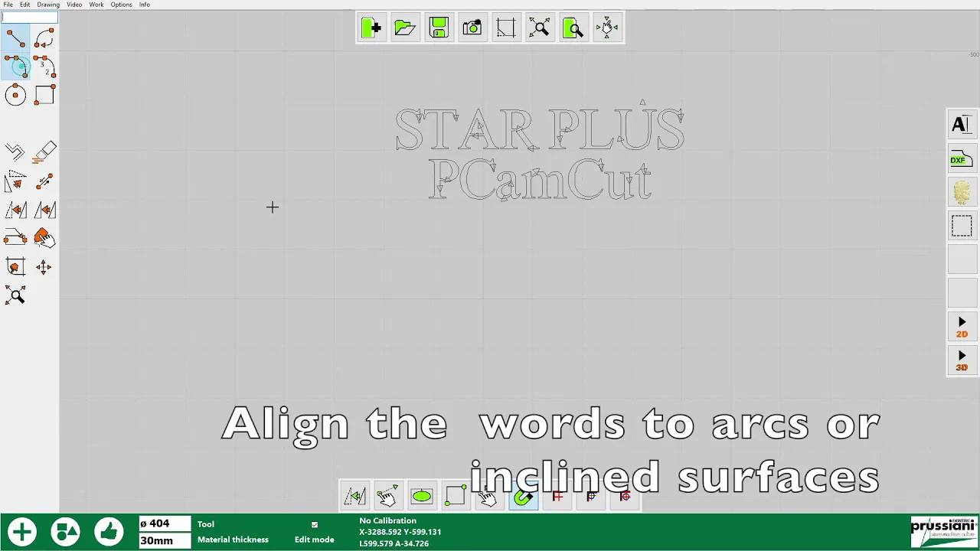Screen dimensions: 980x551
Task: Create a new file with green plus icon
Action: [371, 28]
